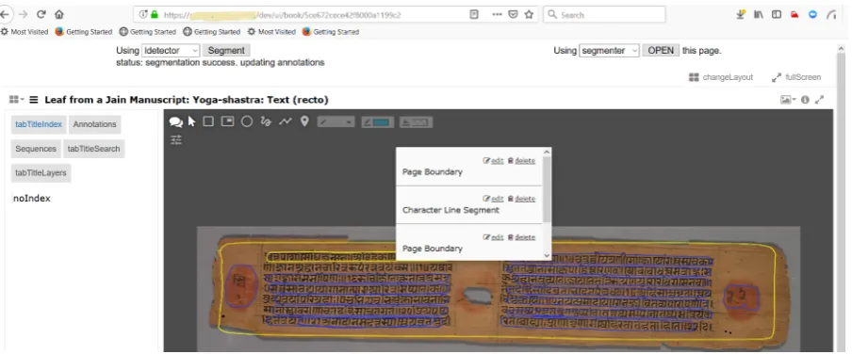868x354 pixels.
Task: Open the slot layout grid dropdown beside title
Action: (17, 100)
